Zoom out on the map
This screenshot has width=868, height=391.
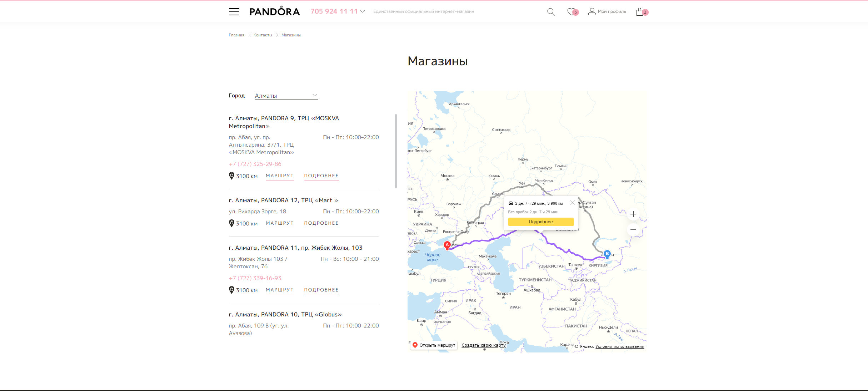tap(633, 230)
